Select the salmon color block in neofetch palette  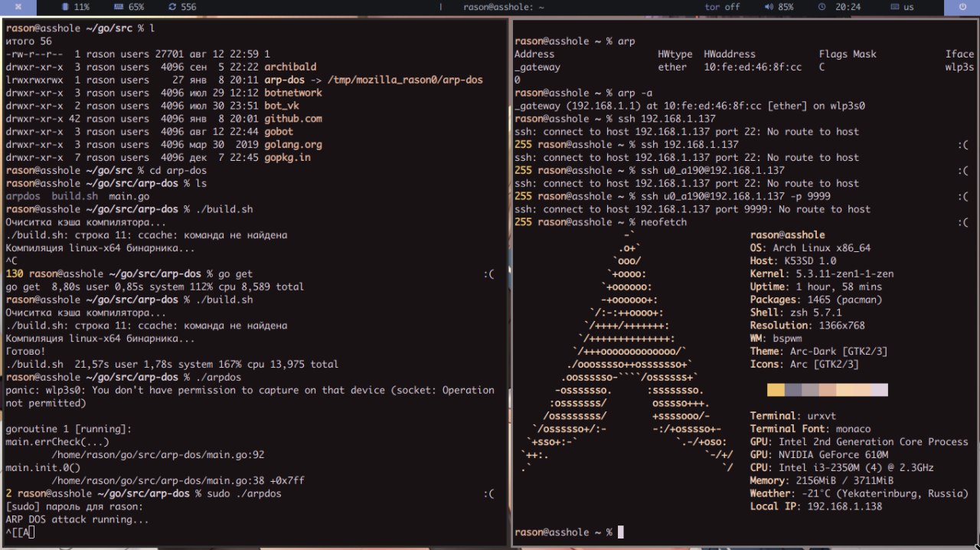pyautogui.click(x=827, y=390)
